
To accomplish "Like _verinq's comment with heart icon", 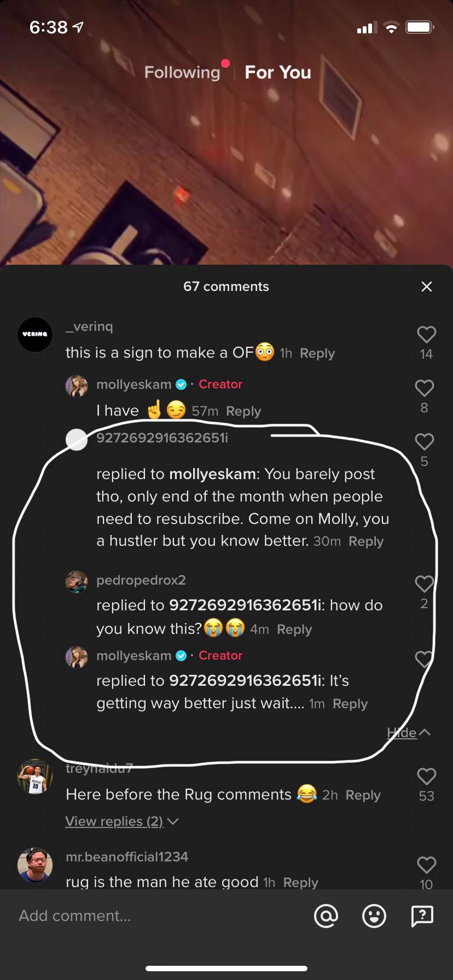I will 426,335.
